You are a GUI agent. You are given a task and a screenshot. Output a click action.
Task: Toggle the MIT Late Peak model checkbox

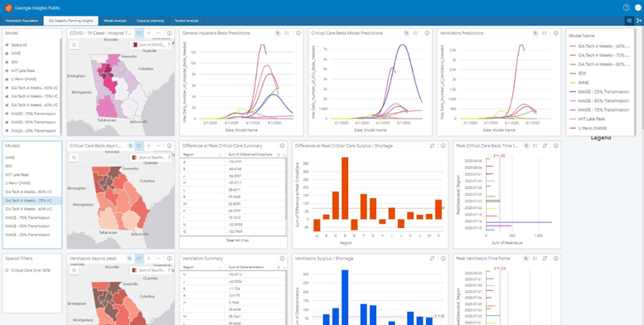[7, 70]
